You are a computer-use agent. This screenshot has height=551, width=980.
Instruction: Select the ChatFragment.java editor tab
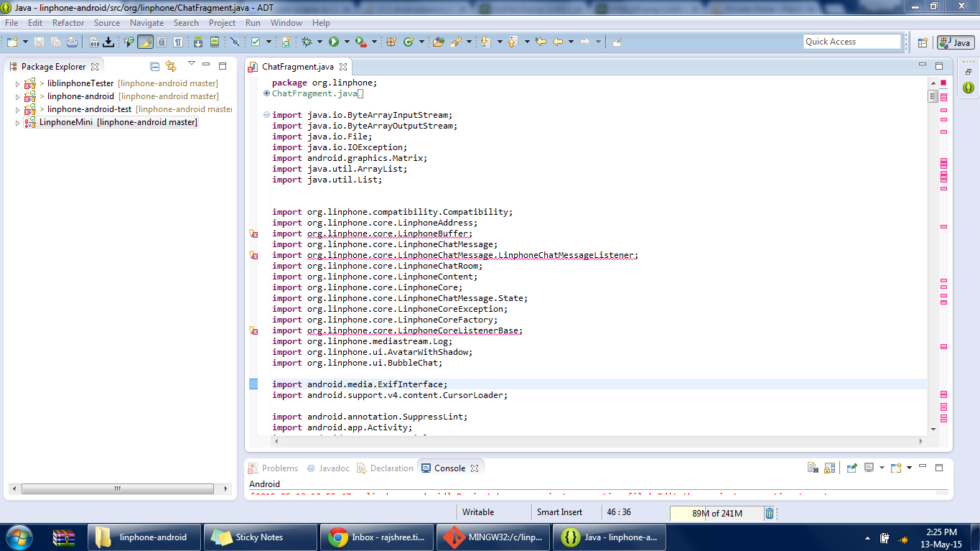tap(297, 67)
